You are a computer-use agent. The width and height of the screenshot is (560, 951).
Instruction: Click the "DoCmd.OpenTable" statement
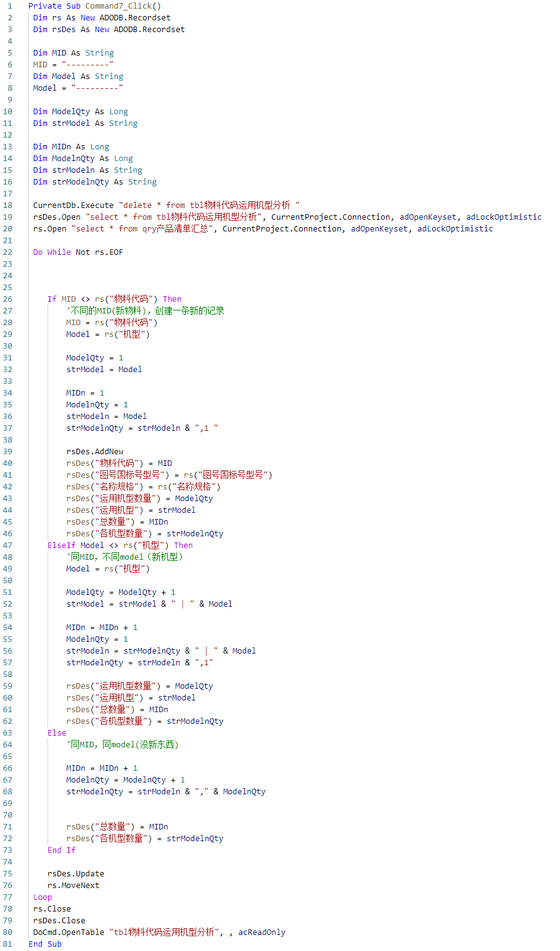point(159,932)
